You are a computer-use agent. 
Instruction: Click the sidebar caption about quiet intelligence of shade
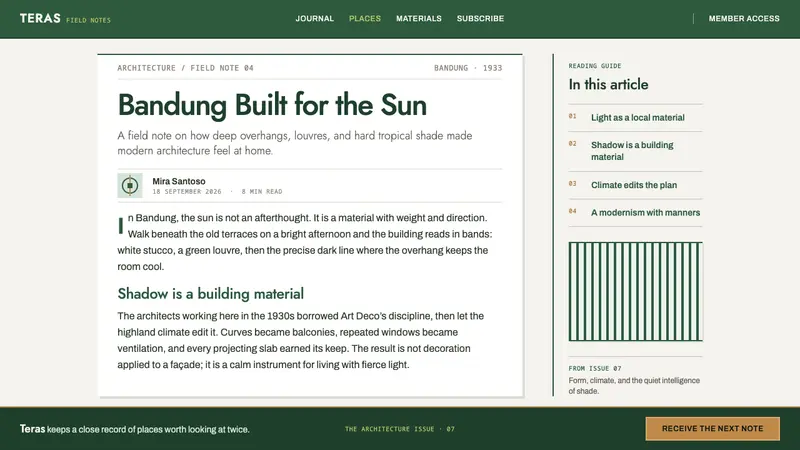point(634,386)
